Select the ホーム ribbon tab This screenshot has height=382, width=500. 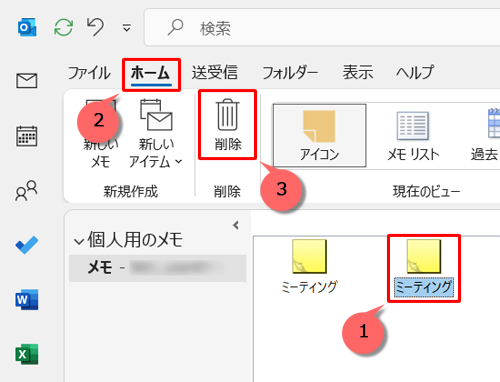tap(151, 74)
